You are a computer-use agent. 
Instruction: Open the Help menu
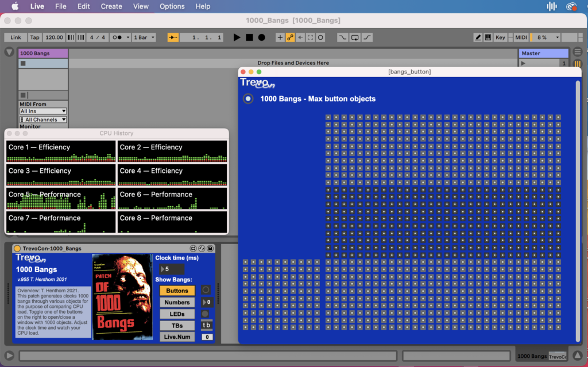[x=203, y=6]
